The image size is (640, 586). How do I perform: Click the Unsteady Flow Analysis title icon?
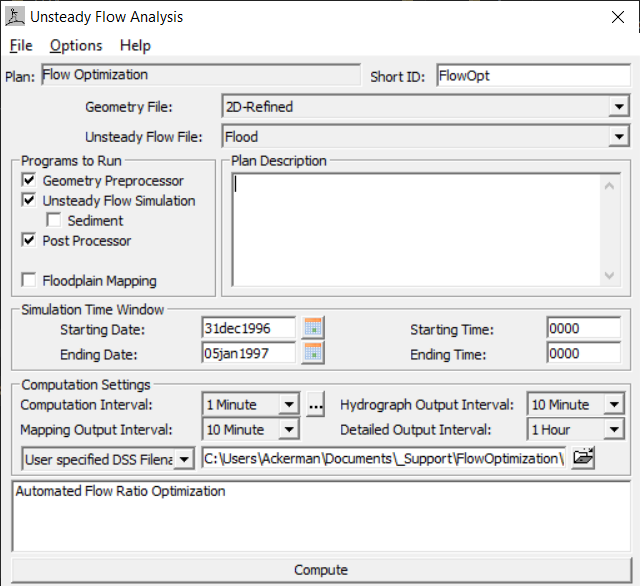tap(16, 17)
